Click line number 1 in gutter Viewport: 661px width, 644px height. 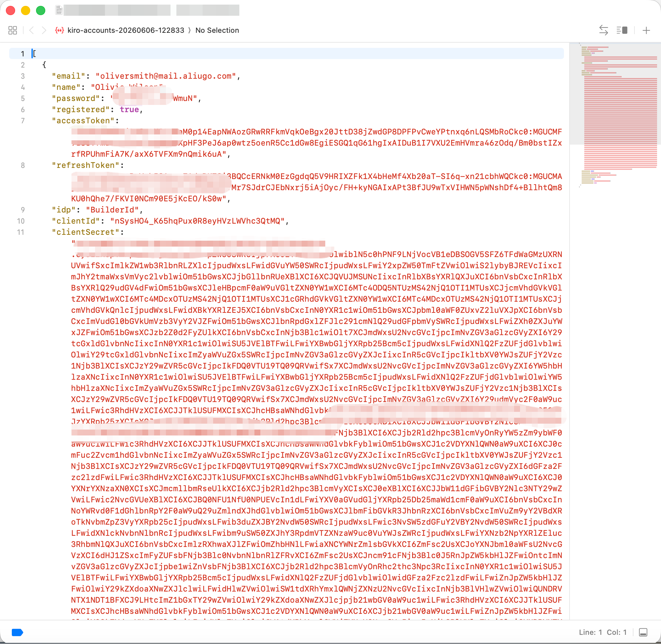(x=22, y=53)
